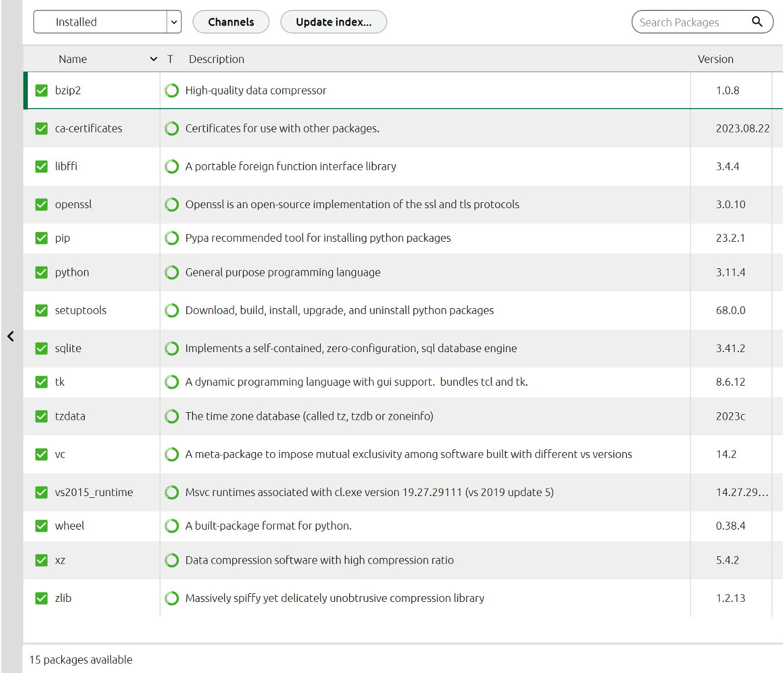Click the '15 packages available' status text
The width and height of the screenshot is (784, 673).
click(x=81, y=660)
